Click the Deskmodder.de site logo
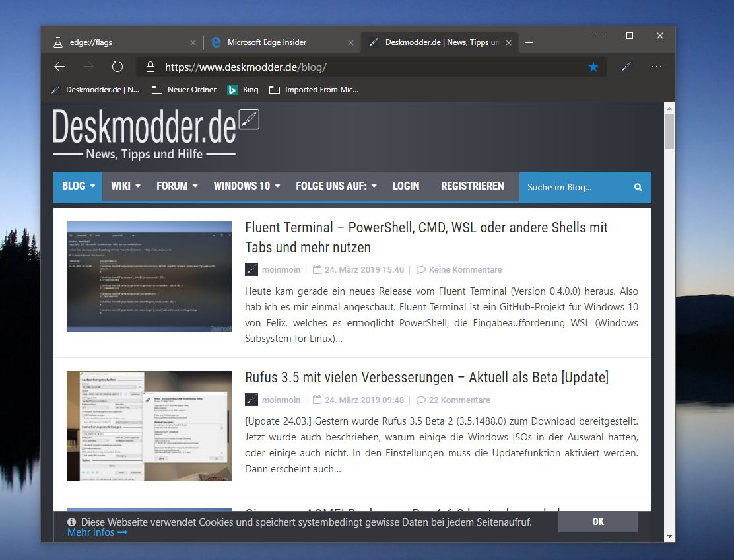Image resolution: width=734 pixels, height=560 pixels. click(144, 133)
